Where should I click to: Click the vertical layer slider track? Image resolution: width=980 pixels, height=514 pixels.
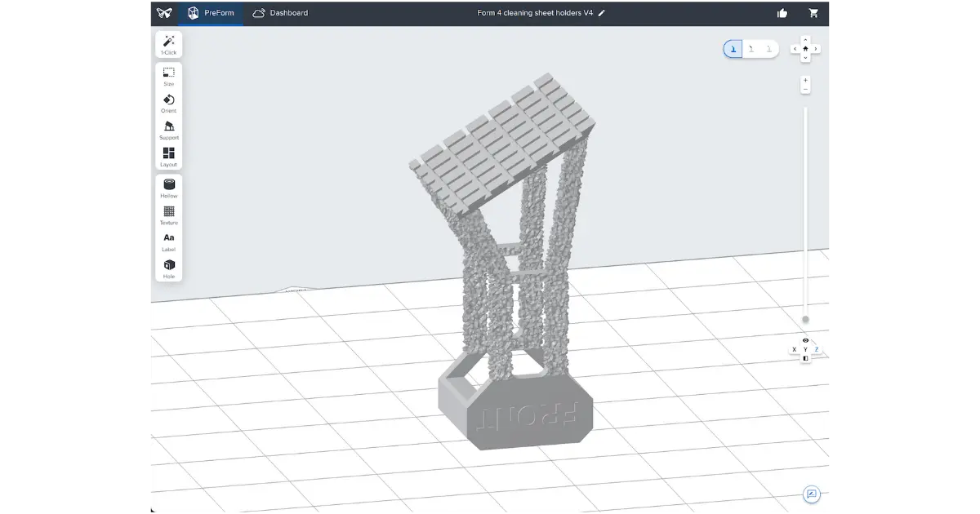pos(806,212)
